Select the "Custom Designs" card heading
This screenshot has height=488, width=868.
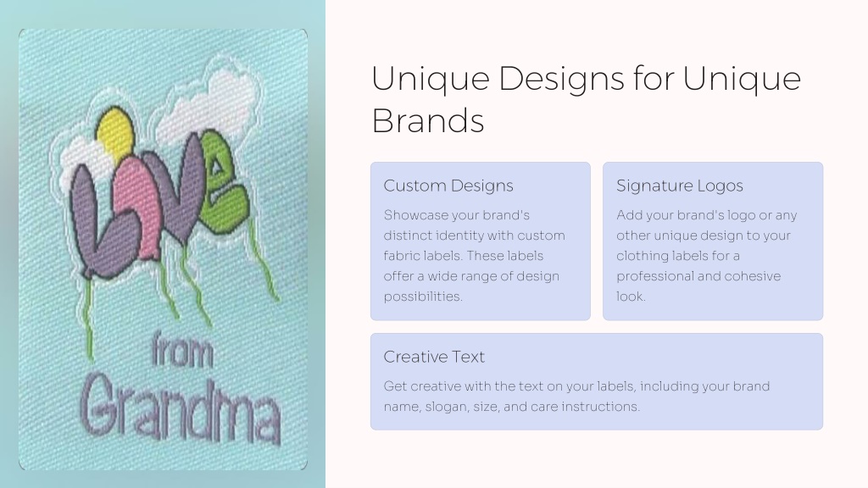click(x=448, y=186)
